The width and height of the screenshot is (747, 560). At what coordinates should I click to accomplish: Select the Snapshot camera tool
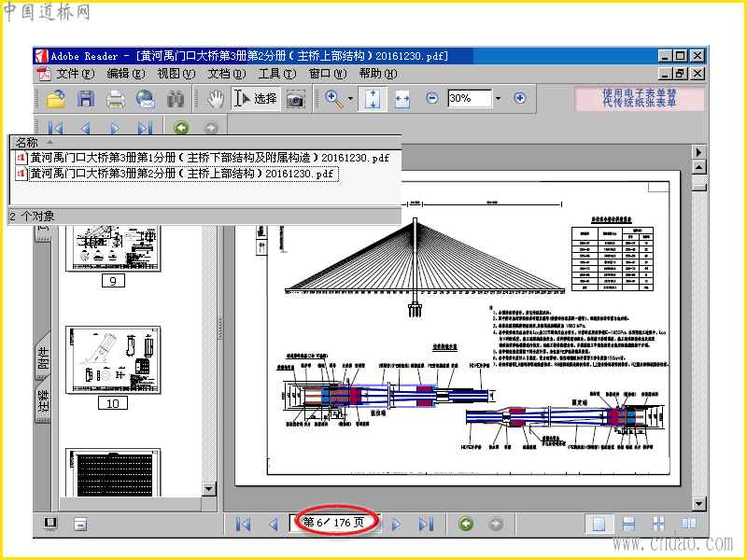(295, 99)
